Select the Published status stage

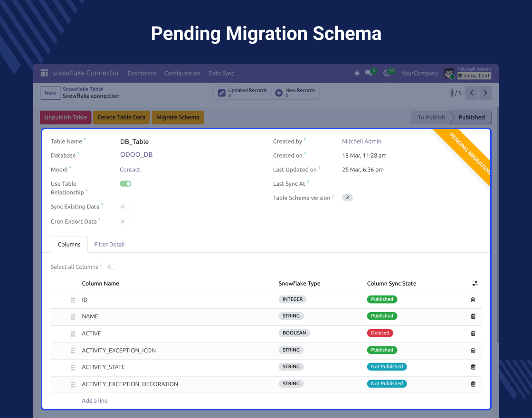pyautogui.click(x=472, y=117)
